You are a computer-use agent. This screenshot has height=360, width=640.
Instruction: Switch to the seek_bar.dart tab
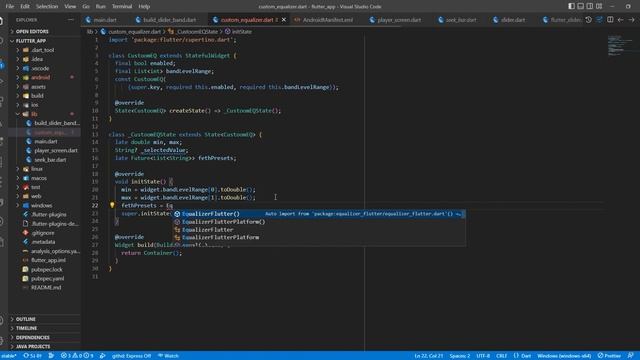point(460,20)
